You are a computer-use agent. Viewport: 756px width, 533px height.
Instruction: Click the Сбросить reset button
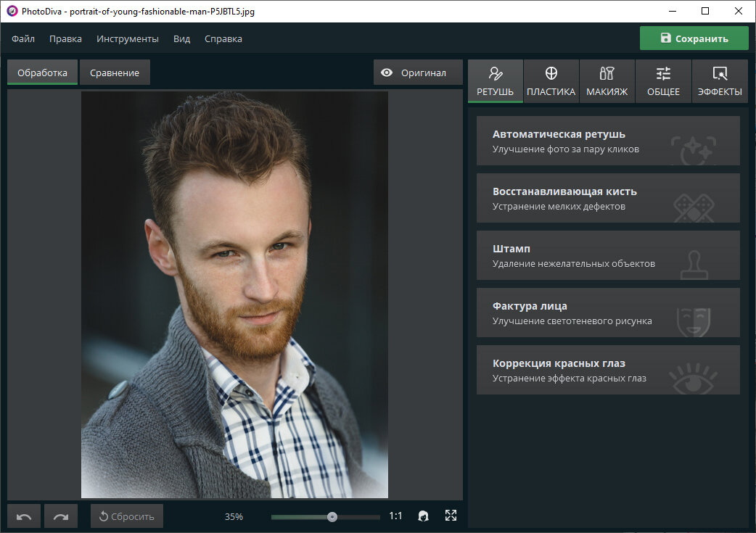[x=127, y=516]
